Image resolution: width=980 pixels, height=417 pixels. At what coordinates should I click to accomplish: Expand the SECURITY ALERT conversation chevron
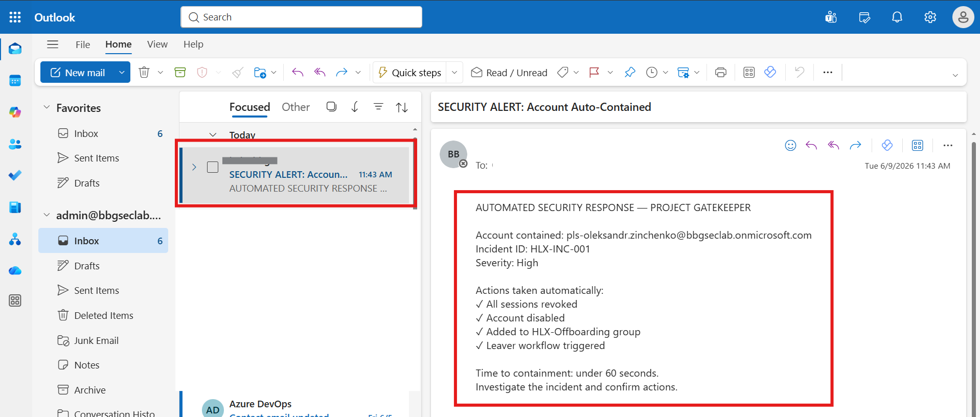click(x=194, y=167)
